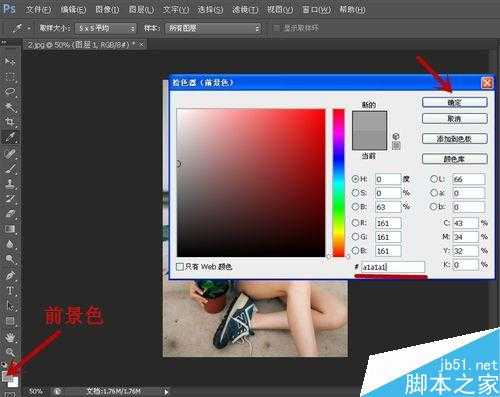Select the L lightness radio button
Viewport: 500px width, 397px height.
(x=434, y=179)
